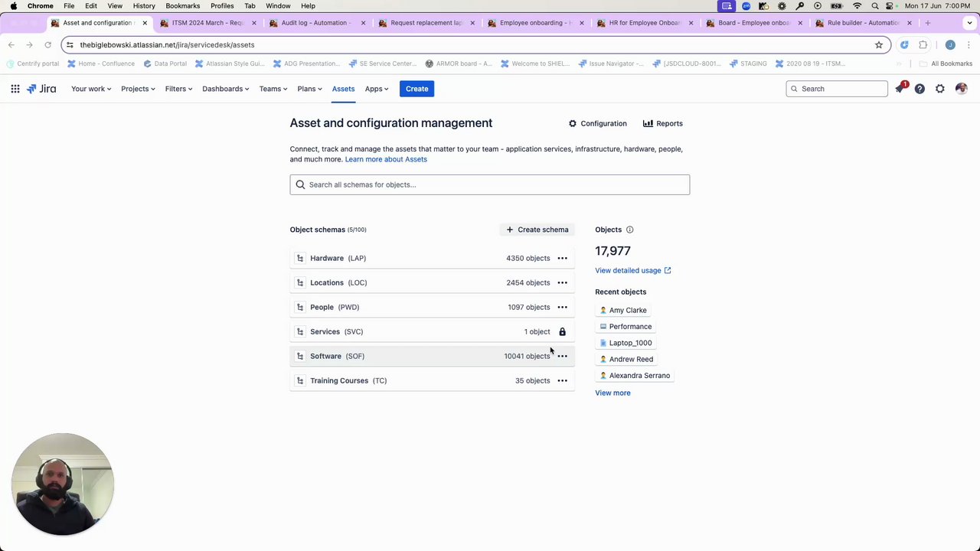980x551 pixels.
Task: Open the Bookmarks menu in menu bar
Action: 183,6
